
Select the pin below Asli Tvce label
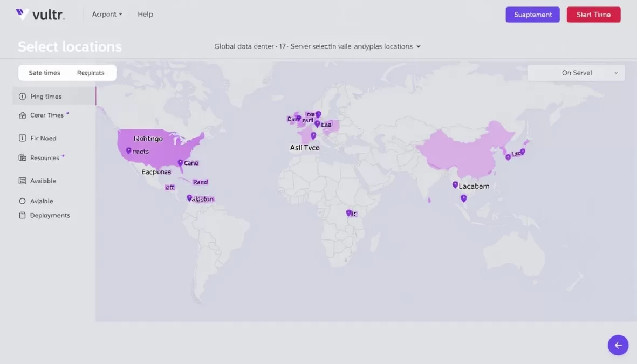313,136
